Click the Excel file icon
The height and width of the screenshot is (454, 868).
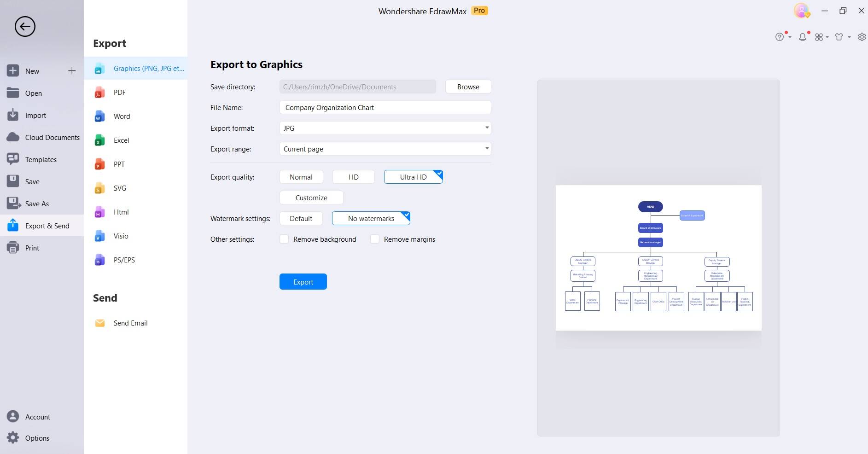99,140
